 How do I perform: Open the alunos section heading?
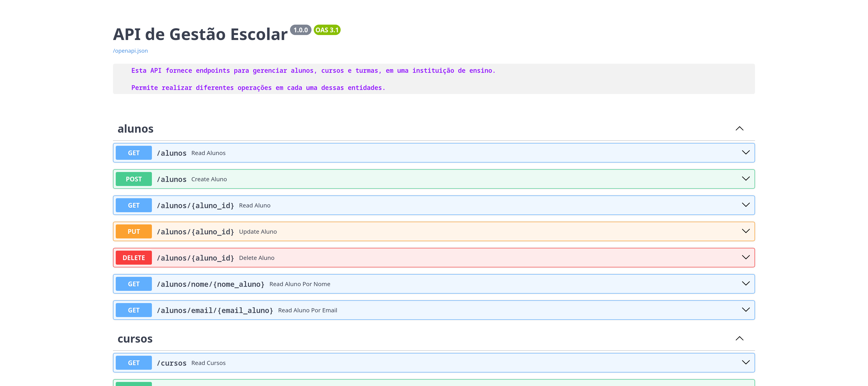click(x=135, y=128)
